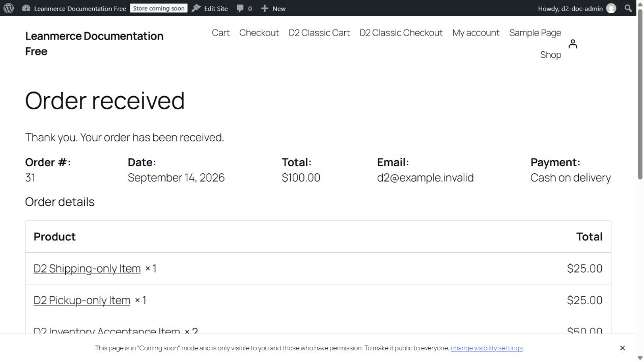Navigate to the Cart page
Viewport: 644px width, 362px height.
pos(220,33)
